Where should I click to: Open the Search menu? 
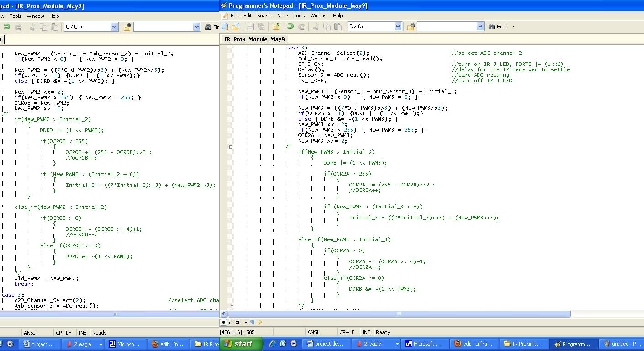pyautogui.click(x=265, y=15)
